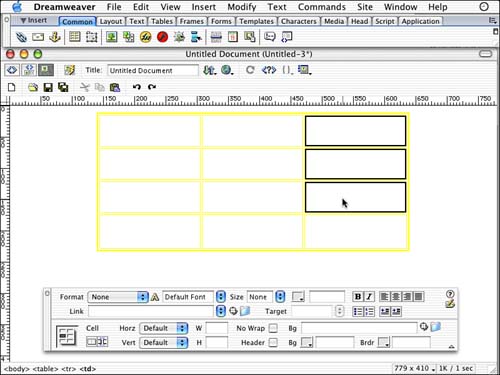Click Preview in Browser globe icon
This screenshot has height=375, width=500.
pos(227,70)
